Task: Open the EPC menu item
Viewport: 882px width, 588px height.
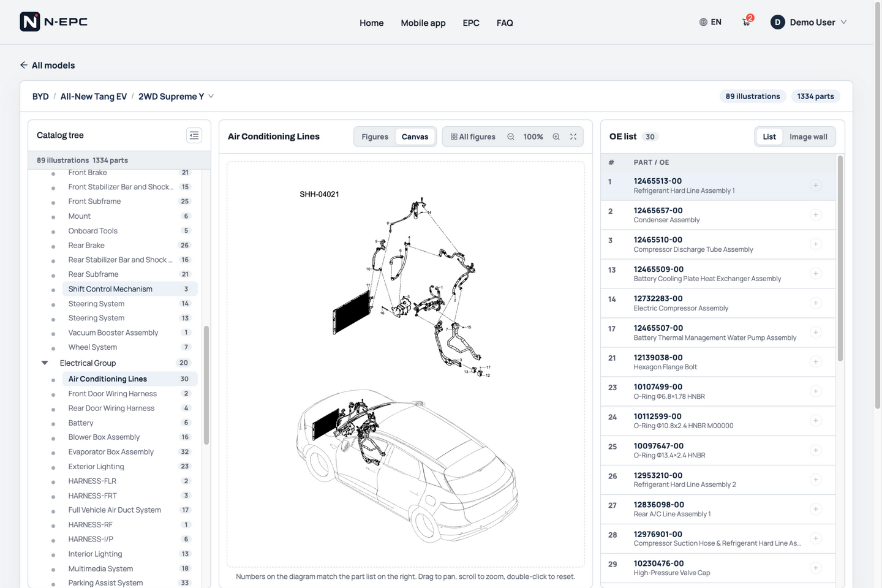Action: coord(471,23)
